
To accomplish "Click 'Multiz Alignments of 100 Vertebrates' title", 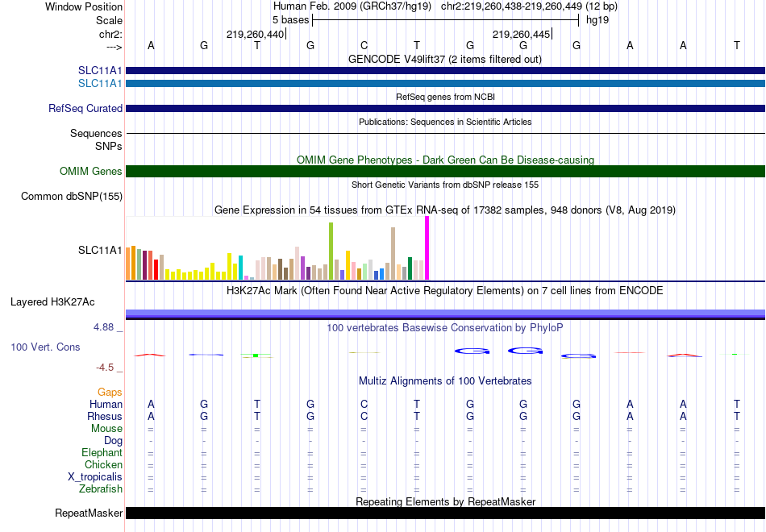I will coord(445,380).
